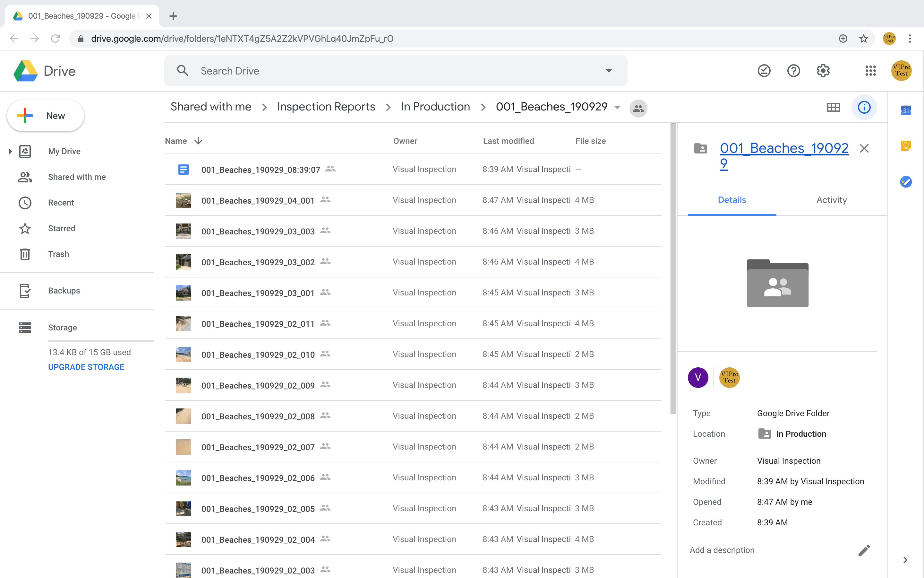Open Trash
This screenshot has height=578, width=924.
click(58, 254)
